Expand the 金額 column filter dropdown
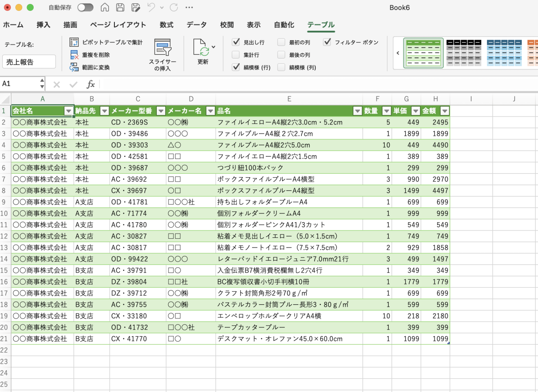 coord(445,111)
